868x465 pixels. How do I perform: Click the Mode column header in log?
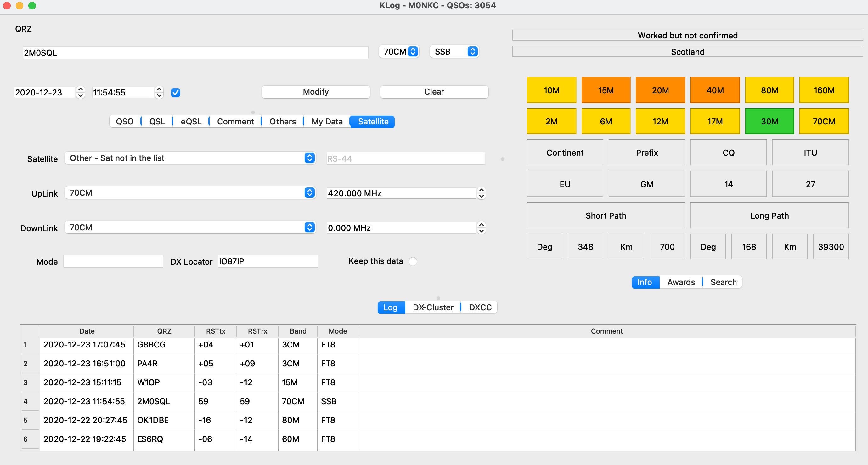coord(338,331)
